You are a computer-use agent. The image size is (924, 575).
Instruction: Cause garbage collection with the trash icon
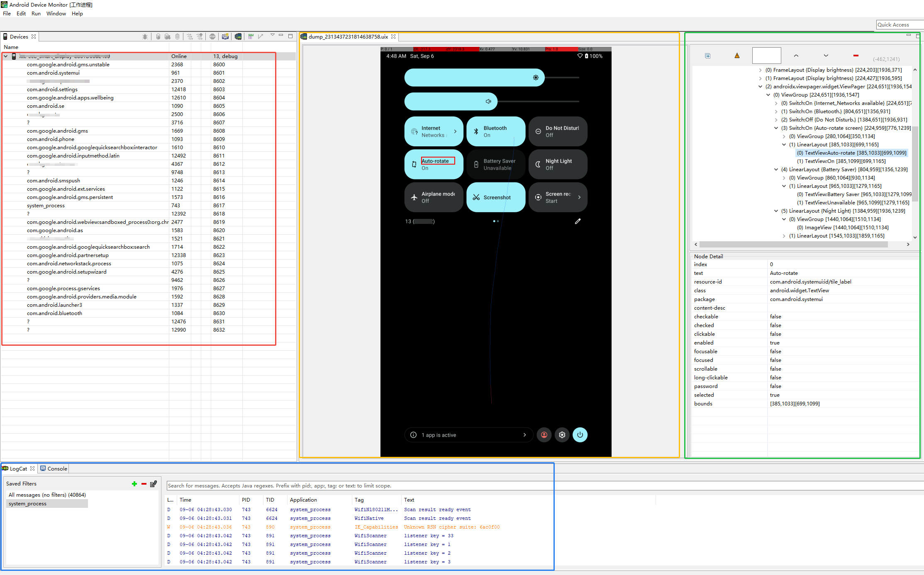178,36
